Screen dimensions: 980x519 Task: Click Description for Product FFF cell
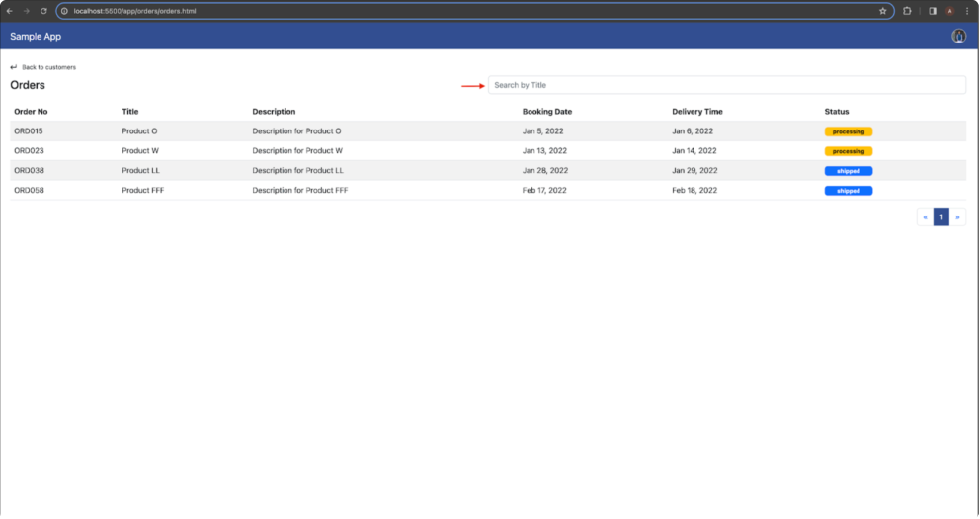(300, 190)
